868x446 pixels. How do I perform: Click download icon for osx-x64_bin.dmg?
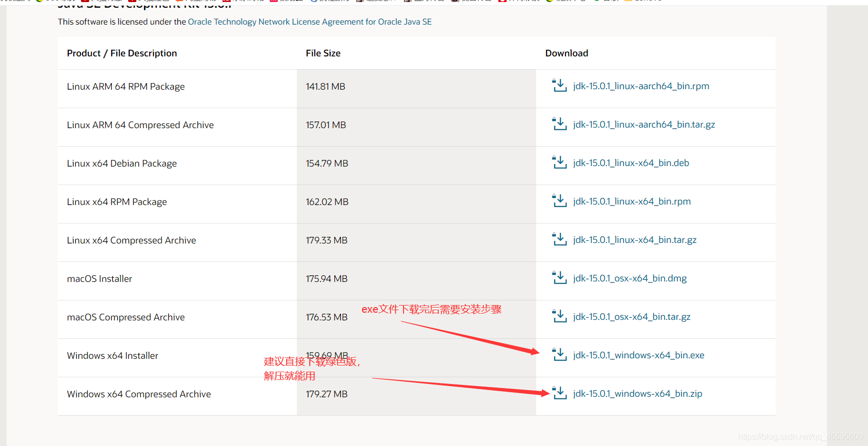[559, 278]
